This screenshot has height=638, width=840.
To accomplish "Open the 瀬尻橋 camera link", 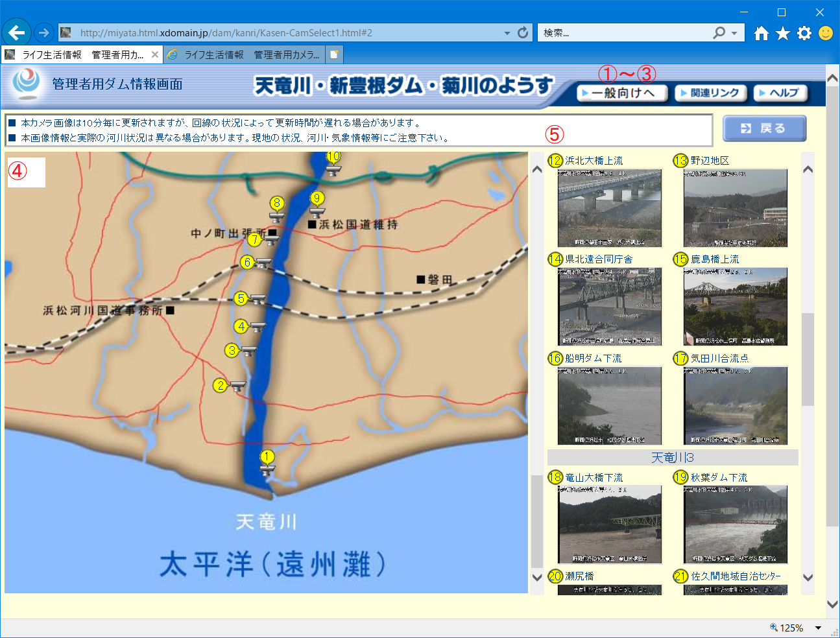I will (579, 576).
